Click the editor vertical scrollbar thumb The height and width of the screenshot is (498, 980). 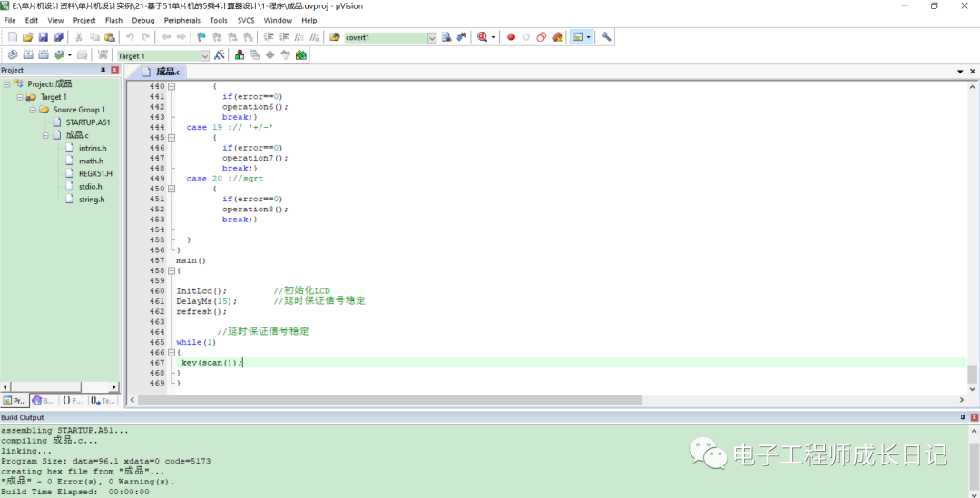tap(972, 375)
